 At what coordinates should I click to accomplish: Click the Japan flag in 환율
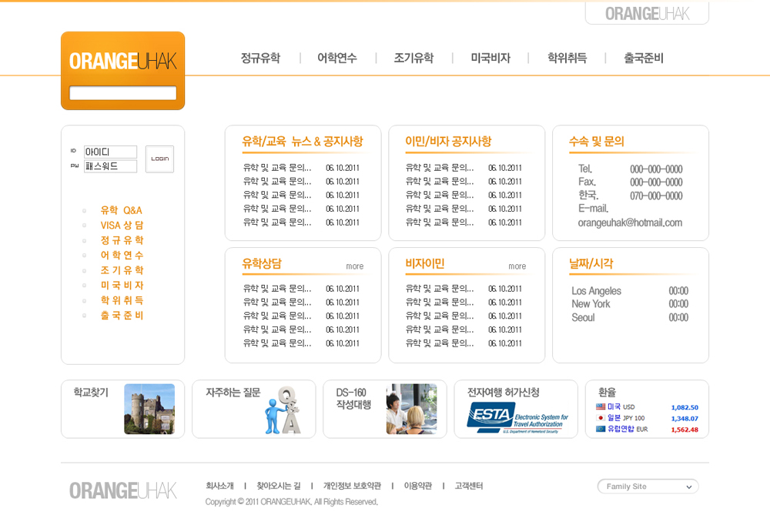[x=601, y=418]
